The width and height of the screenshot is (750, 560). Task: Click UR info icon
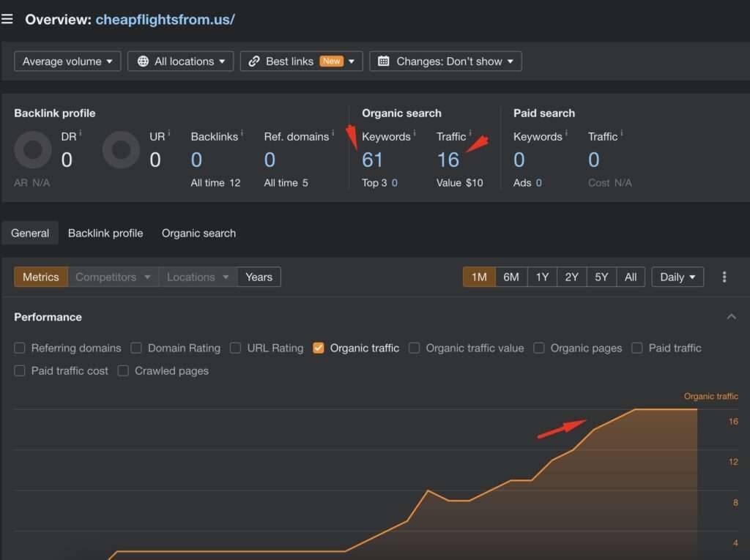tap(169, 133)
